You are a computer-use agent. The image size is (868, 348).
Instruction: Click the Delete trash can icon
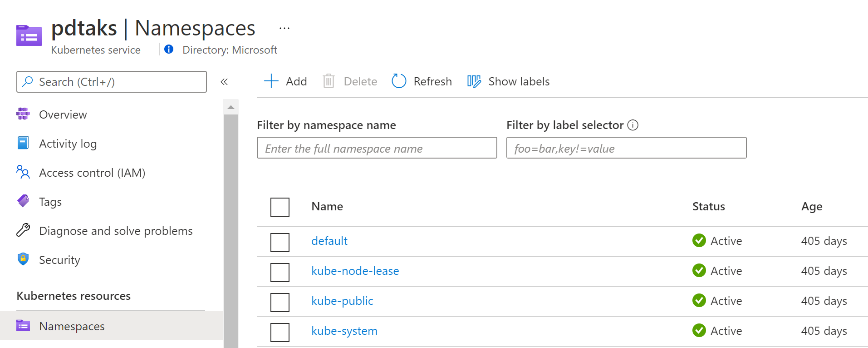tap(329, 81)
